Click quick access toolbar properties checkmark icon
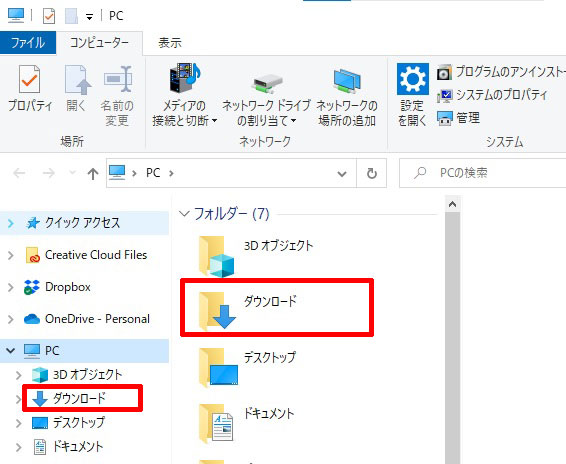This screenshot has width=566, height=464. point(49,16)
